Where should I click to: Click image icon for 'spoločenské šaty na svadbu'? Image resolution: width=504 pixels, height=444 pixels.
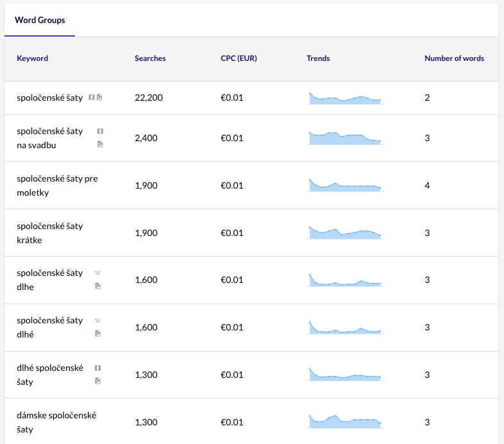pos(100,144)
